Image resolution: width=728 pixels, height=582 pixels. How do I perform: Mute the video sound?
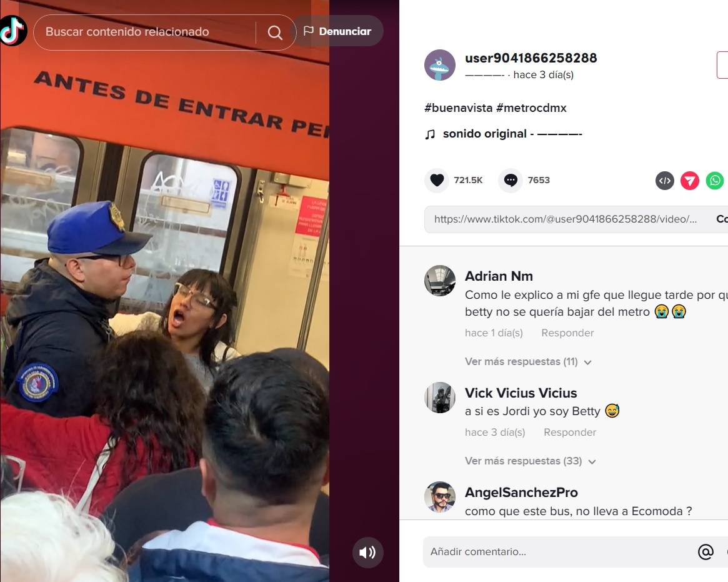pyautogui.click(x=367, y=552)
